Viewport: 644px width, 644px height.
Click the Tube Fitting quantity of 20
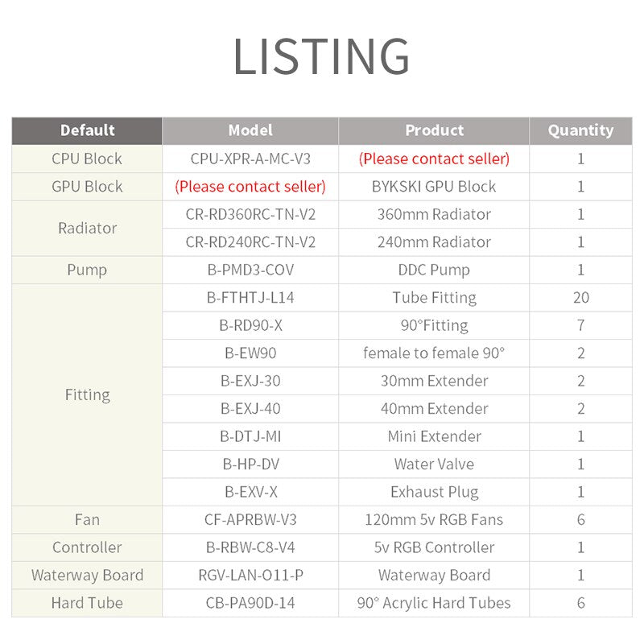(x=580, y=298)
